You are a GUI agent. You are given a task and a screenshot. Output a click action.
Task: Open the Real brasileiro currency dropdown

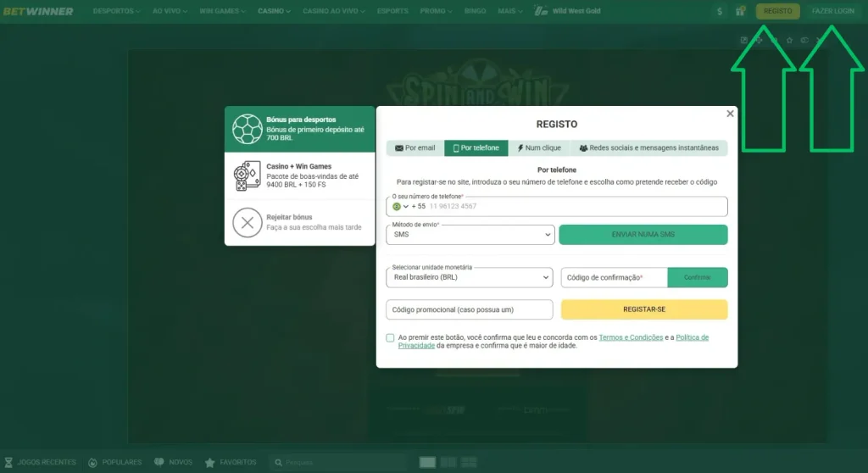[470, 277]
